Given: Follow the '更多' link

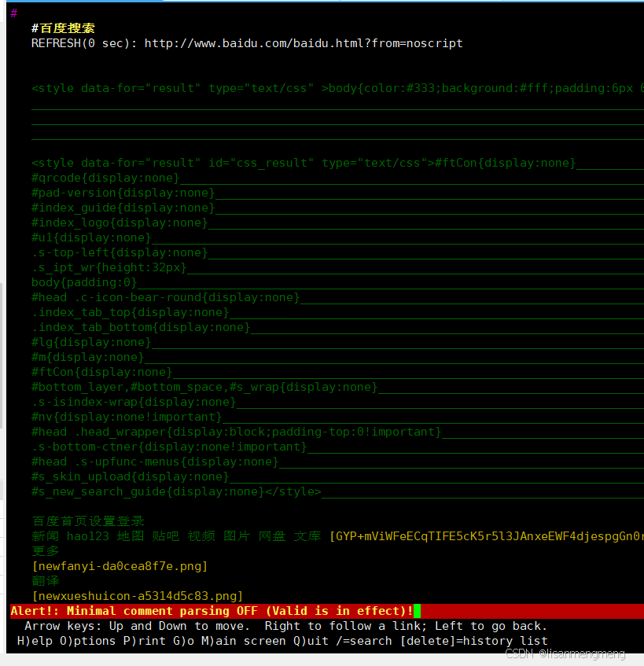Looking at the screenshot, I should pos(46,551).
